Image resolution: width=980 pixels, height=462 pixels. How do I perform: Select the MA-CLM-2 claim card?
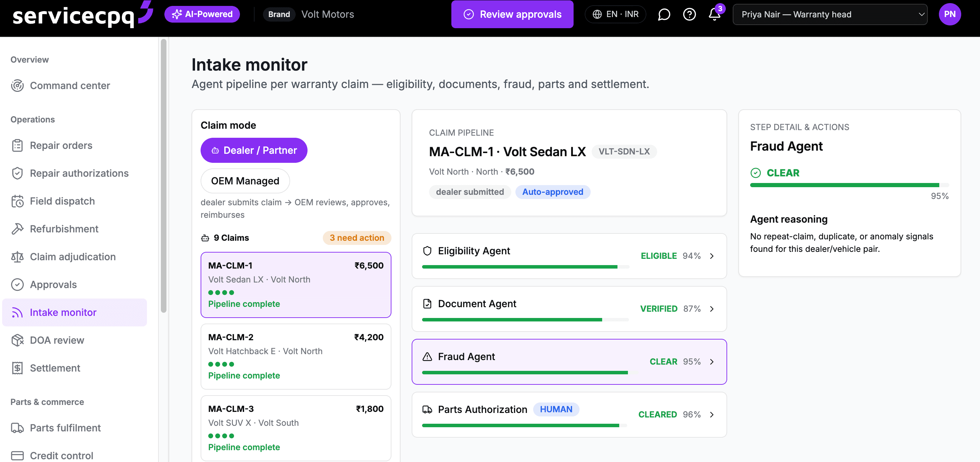(x=296, y=356)
